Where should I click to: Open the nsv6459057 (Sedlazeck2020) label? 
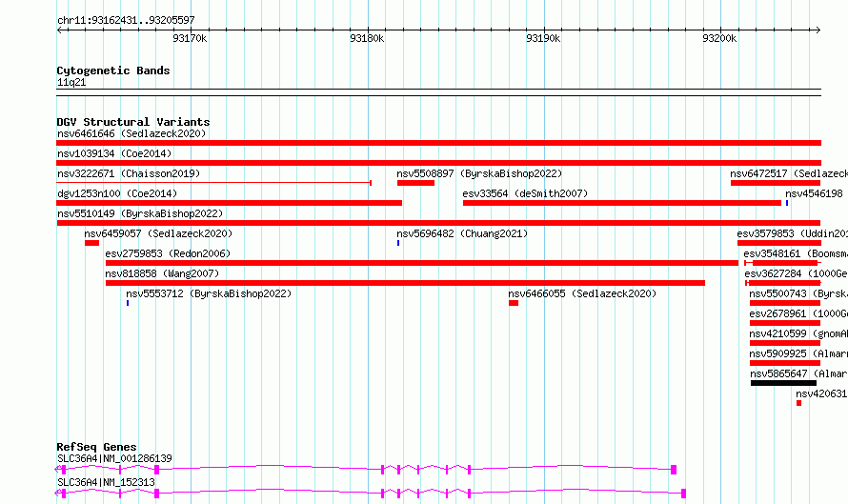pos(158,233)
